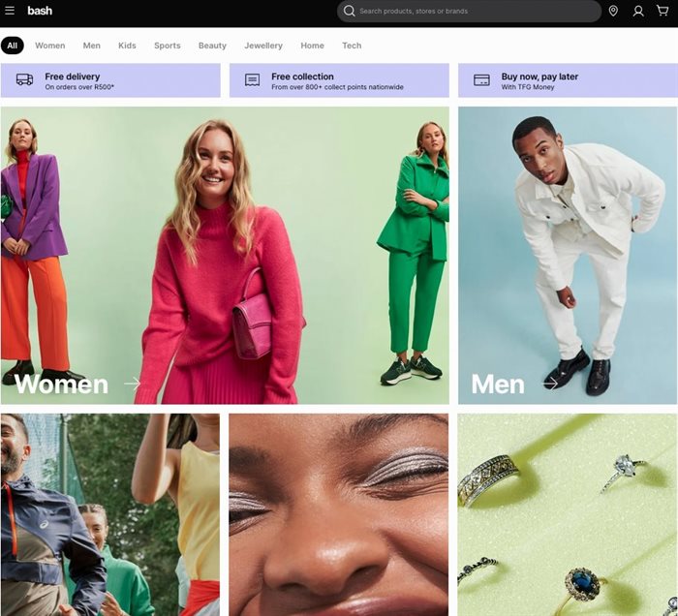Select the Tech tab
Viewport: 678px width, 616px height.
coord(352,46)
